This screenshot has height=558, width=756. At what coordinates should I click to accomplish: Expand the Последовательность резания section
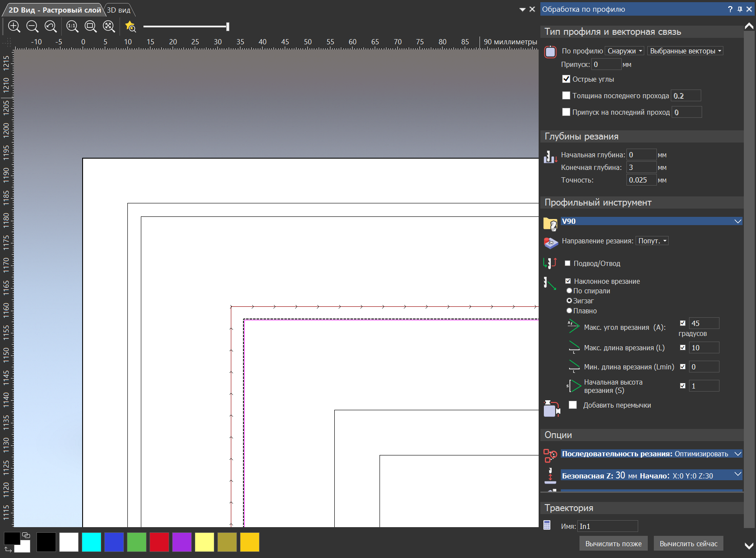(x=737, y=454)
